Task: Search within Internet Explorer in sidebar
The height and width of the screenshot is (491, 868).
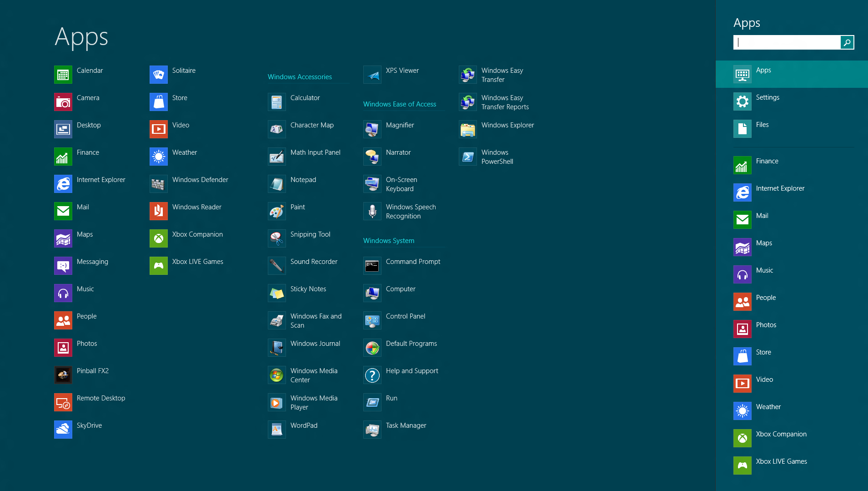Action: [792, 192]
